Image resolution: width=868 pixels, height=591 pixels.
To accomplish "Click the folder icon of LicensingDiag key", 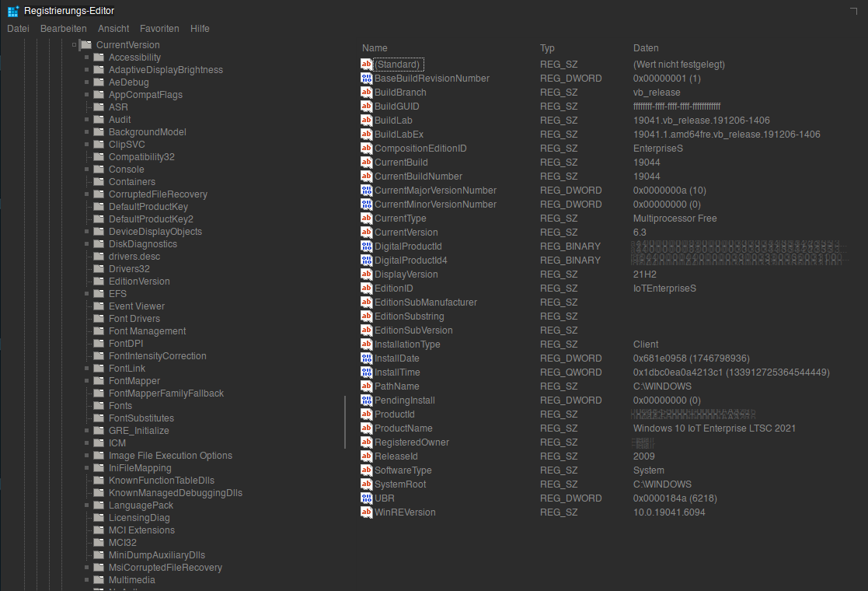I will pyautogui.click(x=99, y=517).
